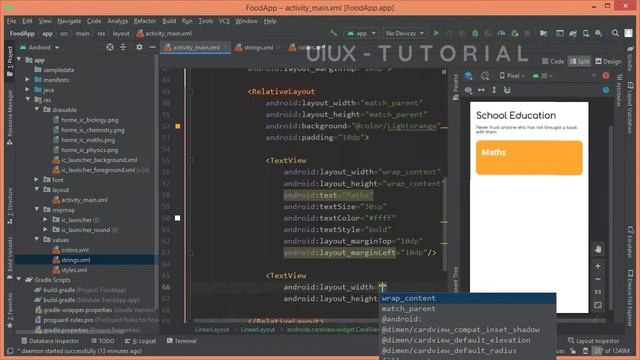Open the design surface layers icon
This screenshot has height=360, width=640.
pyautogui.click(x=468, y=76)
